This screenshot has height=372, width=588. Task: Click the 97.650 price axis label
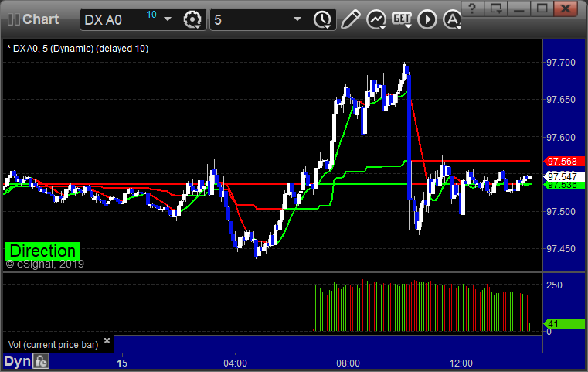(561, 100)
